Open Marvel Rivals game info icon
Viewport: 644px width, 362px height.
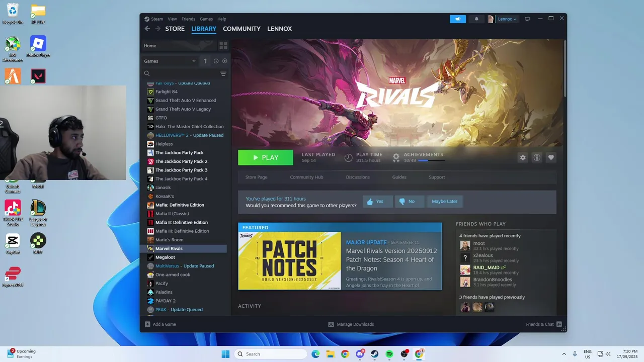[x=537, y=157]
